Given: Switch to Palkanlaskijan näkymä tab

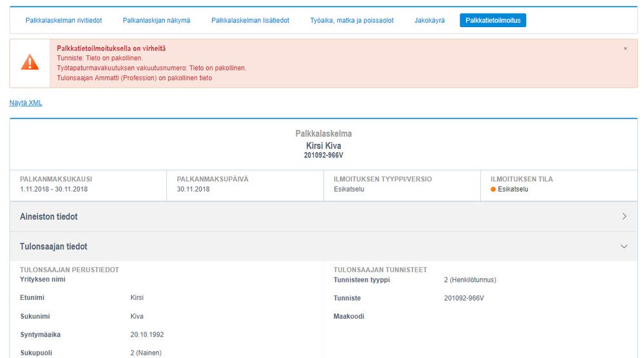Looking at the screenshot, I should (157, 20).
